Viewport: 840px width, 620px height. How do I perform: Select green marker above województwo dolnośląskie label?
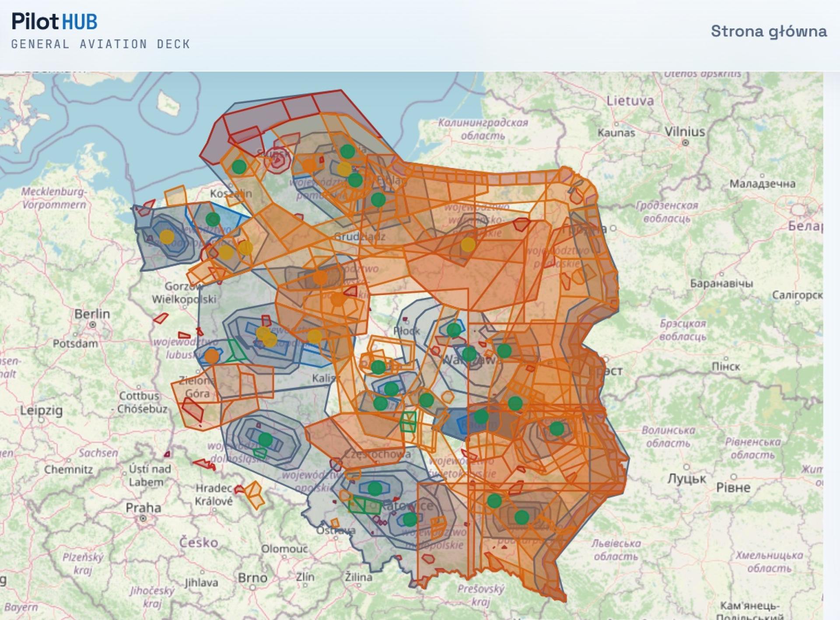coord(265,439)
